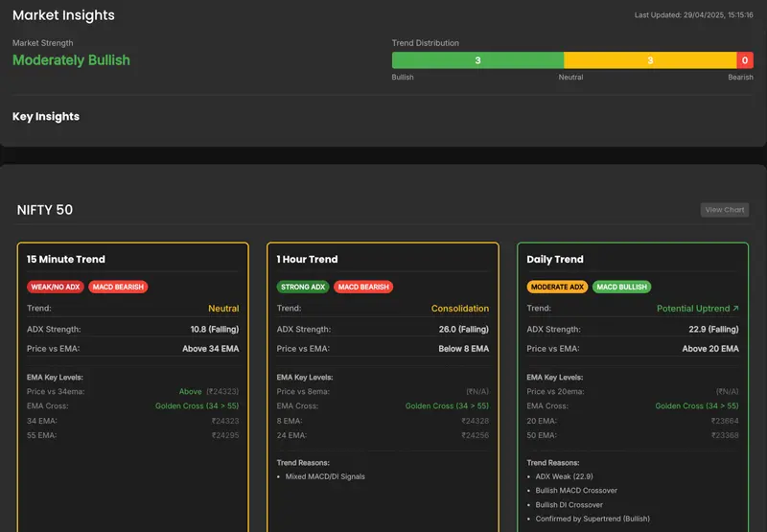767x532 pixels.
Task: Click the ADX Strength value 10.8 (Falling)
Action: (x=215, y=329)
